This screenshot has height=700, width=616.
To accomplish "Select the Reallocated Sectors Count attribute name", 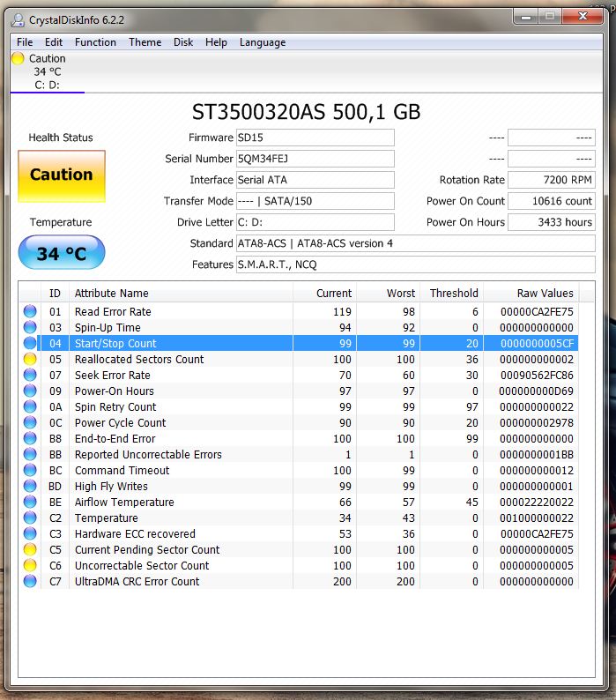I will coord(139,360).
